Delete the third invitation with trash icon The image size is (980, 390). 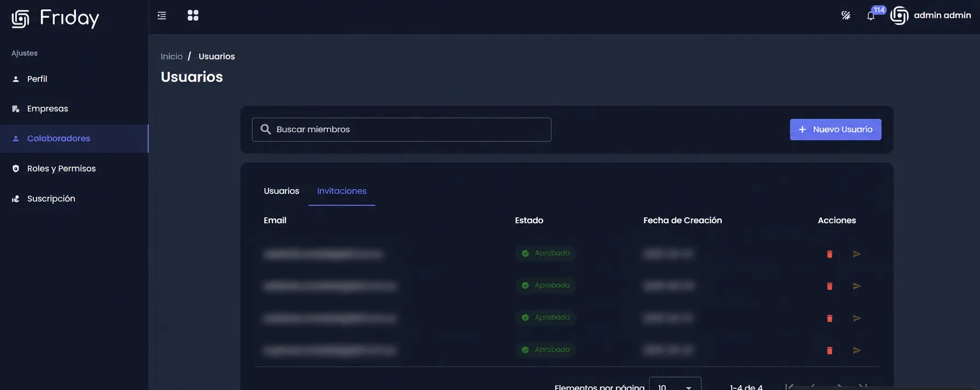[830, 318]
